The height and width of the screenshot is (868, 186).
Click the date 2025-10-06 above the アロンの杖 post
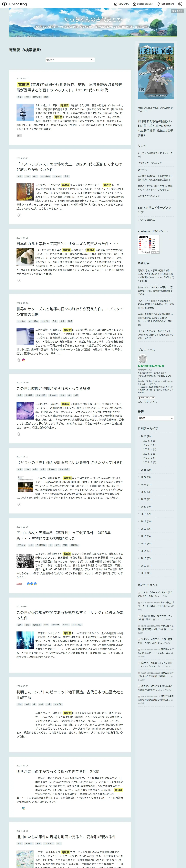coord(23,527)
